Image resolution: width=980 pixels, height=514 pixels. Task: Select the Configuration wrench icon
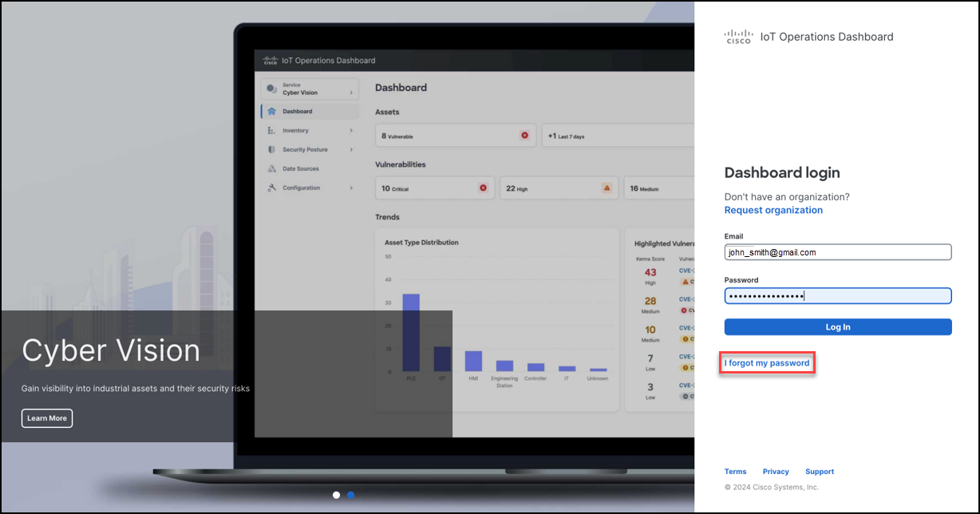(271, 188)
